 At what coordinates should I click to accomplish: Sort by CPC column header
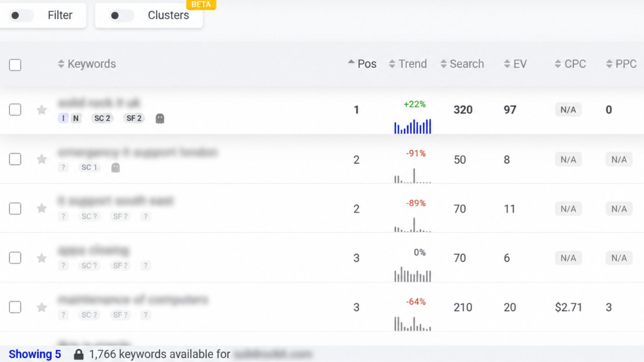(570, 64)
